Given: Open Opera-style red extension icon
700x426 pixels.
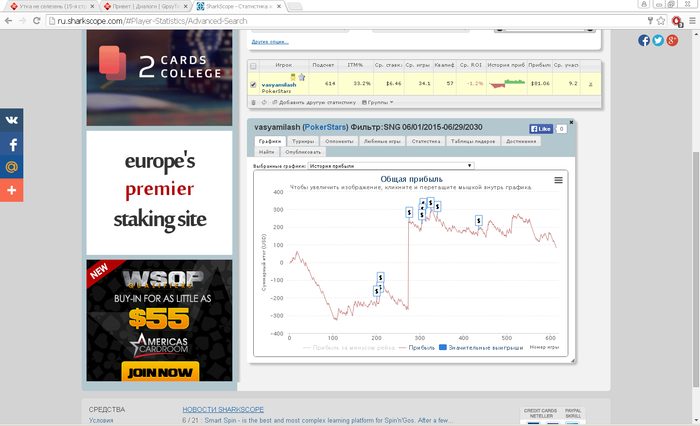Looking at the screenshot, I should (677, 21).
